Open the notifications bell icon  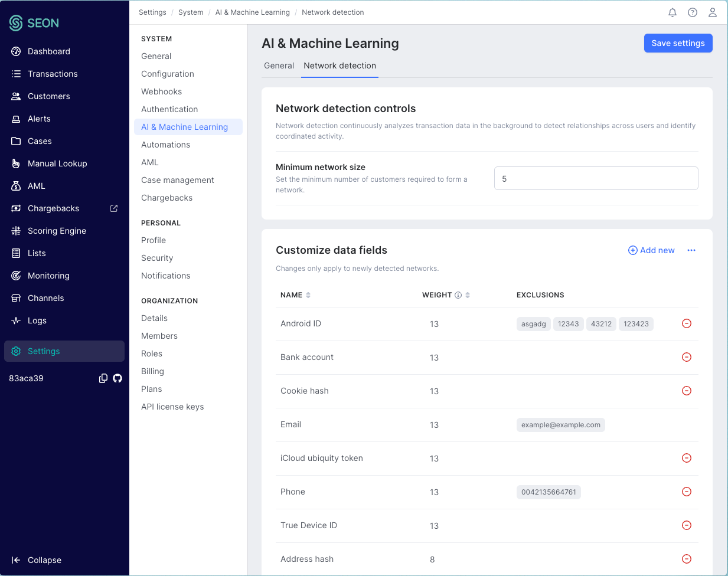[672, 12]
